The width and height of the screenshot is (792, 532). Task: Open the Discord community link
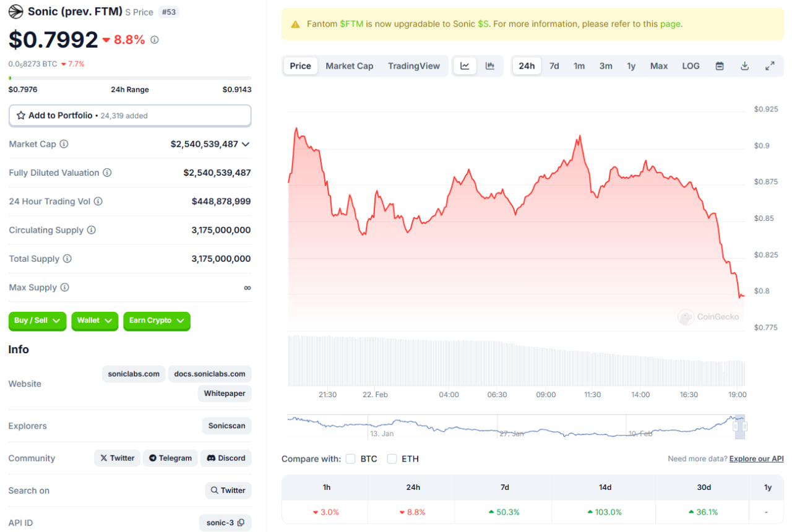[x=226, y=458]
